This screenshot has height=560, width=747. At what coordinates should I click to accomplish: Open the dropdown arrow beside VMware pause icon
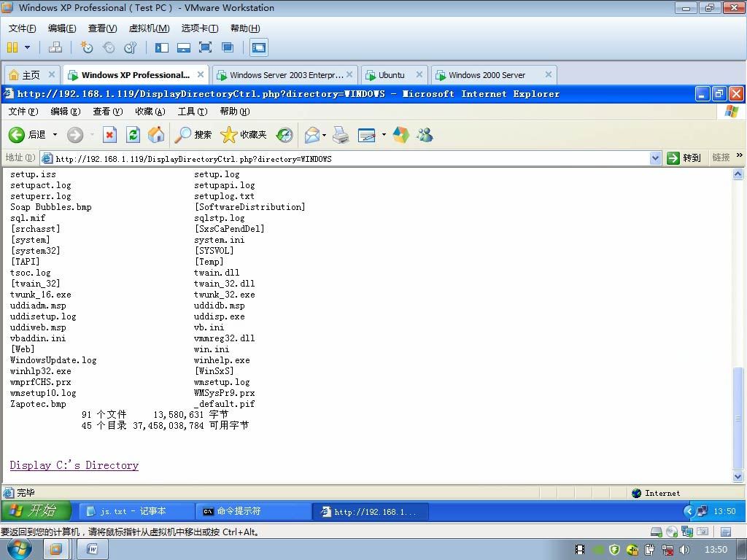(x=27, y=47)
